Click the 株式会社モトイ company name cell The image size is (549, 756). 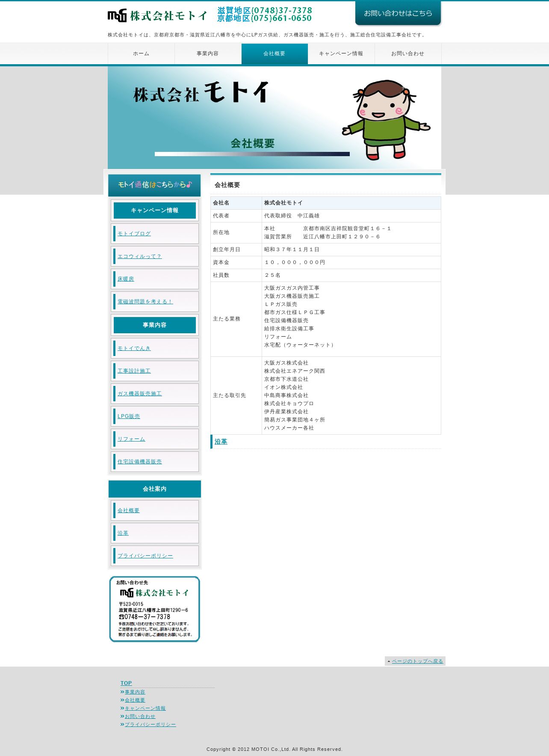pos(351,203)
